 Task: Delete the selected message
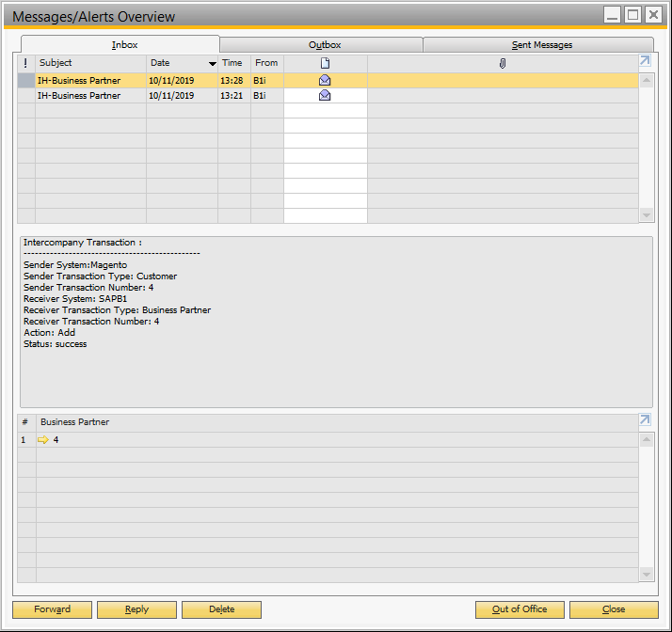point(221,609)
